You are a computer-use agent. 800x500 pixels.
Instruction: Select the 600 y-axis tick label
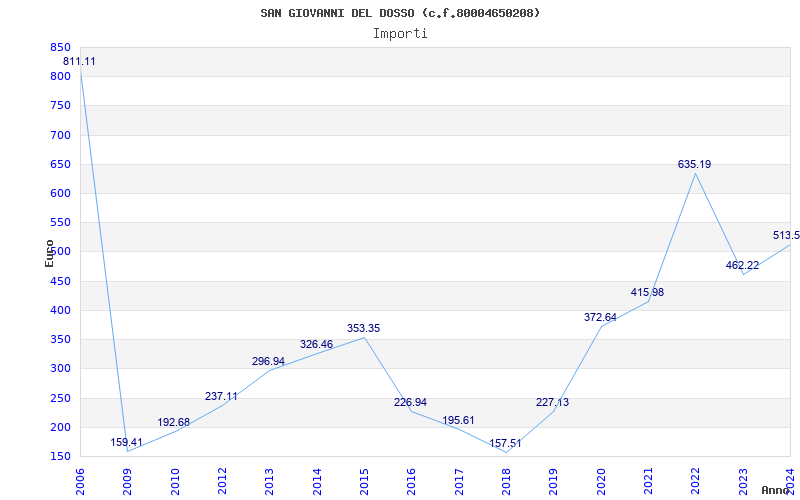tap(60, 193)
